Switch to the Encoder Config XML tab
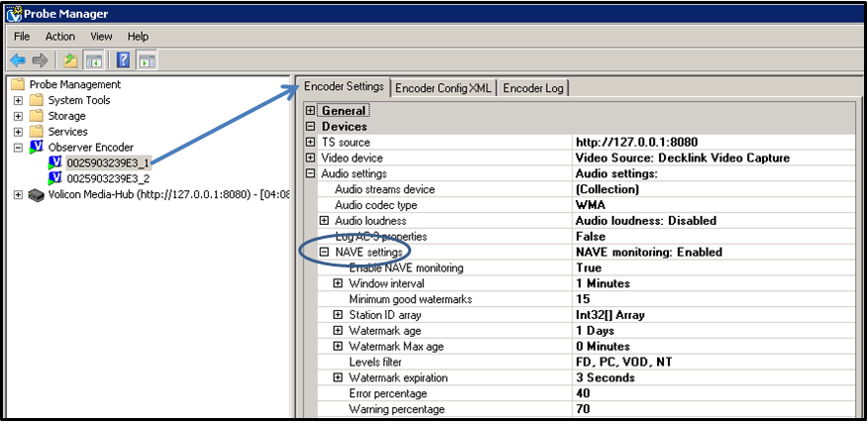This screenshot has height=424, width=868. pyautogui.click(x=443, y=88)
